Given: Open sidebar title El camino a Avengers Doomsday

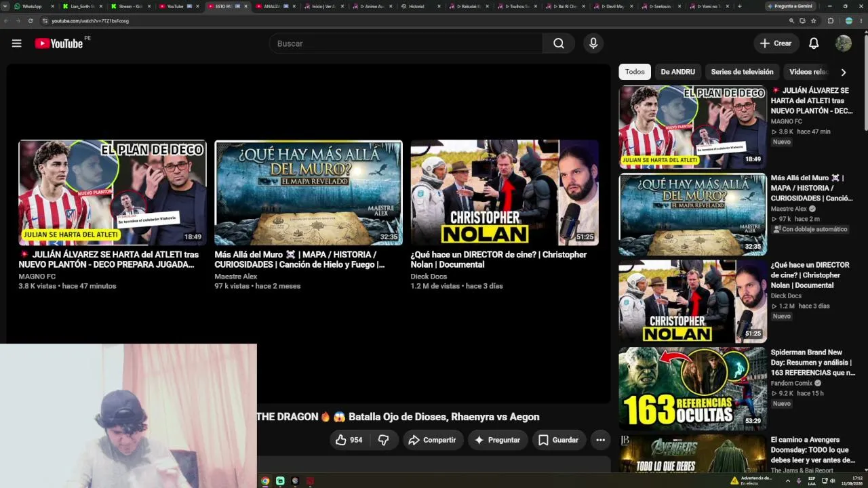Looking at the screenshot, I should [813, 450].
